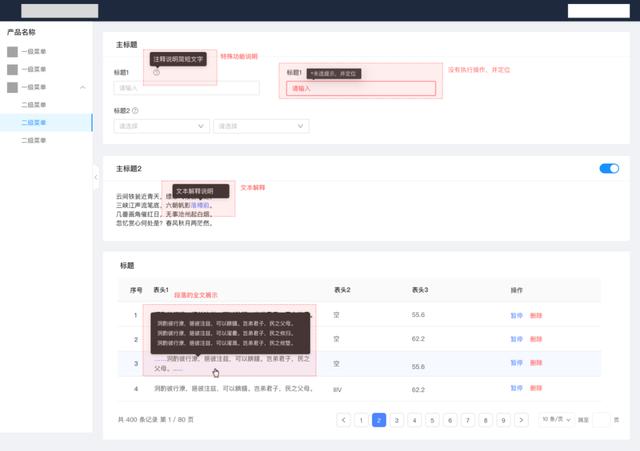Select page 3 in pagination

[397, 420]
